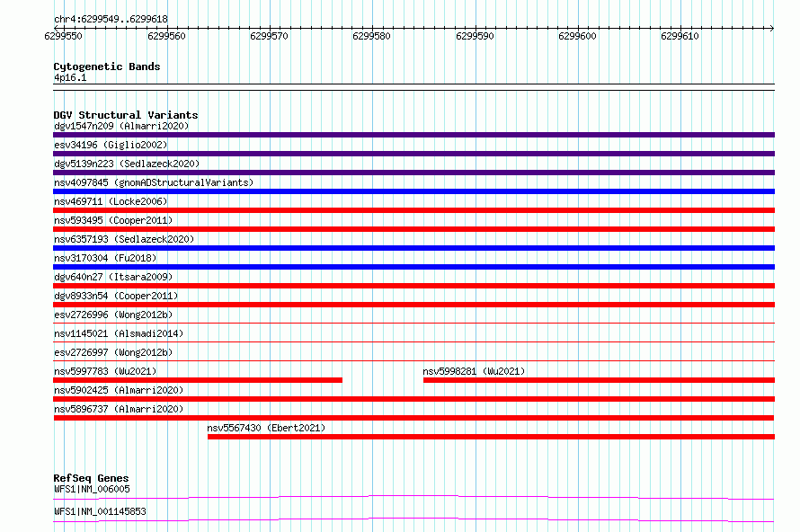
Task: Click ruler position 6299560
Action: 166,36
